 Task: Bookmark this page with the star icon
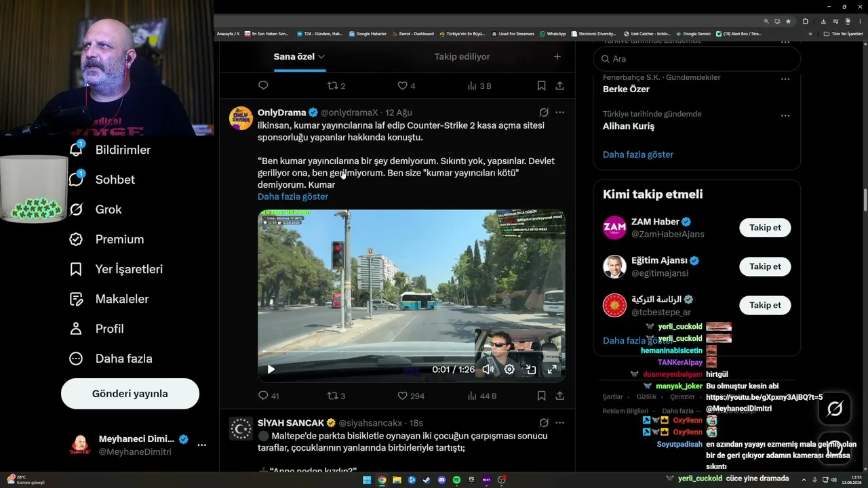(788, 21)
